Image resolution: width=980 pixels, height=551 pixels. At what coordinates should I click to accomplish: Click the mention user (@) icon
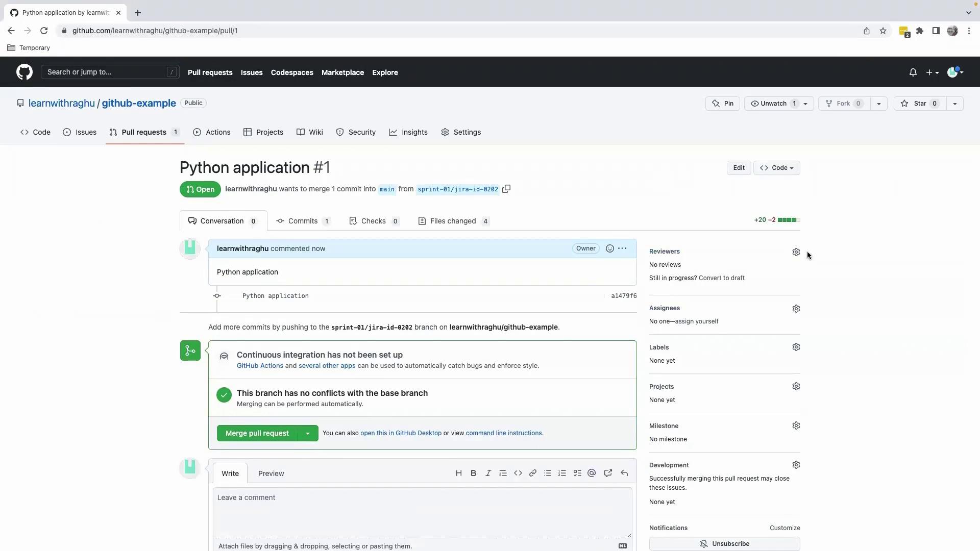(x=592, y=473)
